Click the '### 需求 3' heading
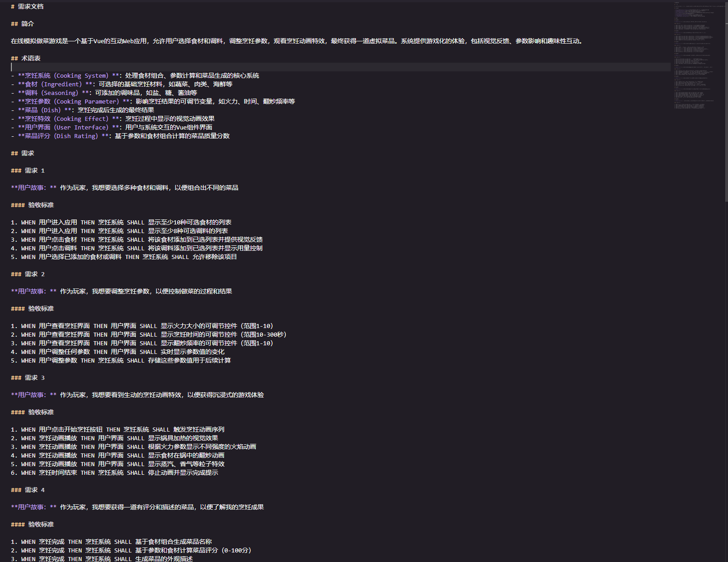This screenshot has height=562, width=728. [28, 378]
